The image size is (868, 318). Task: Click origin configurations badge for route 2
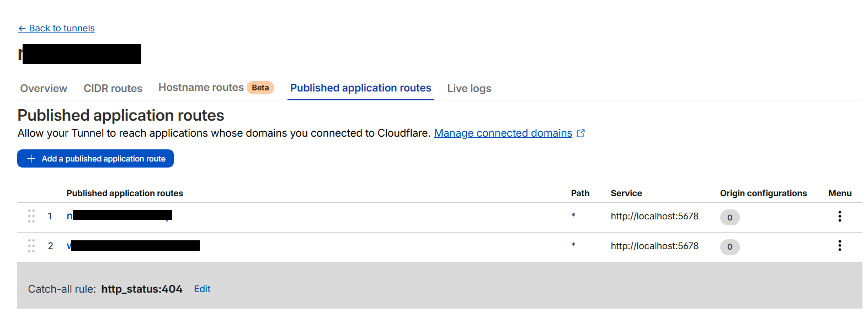pos(729,247)
